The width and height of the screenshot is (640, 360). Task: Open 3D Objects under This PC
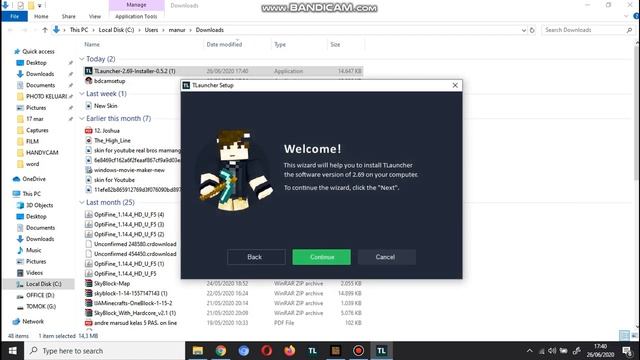[39, 205]
